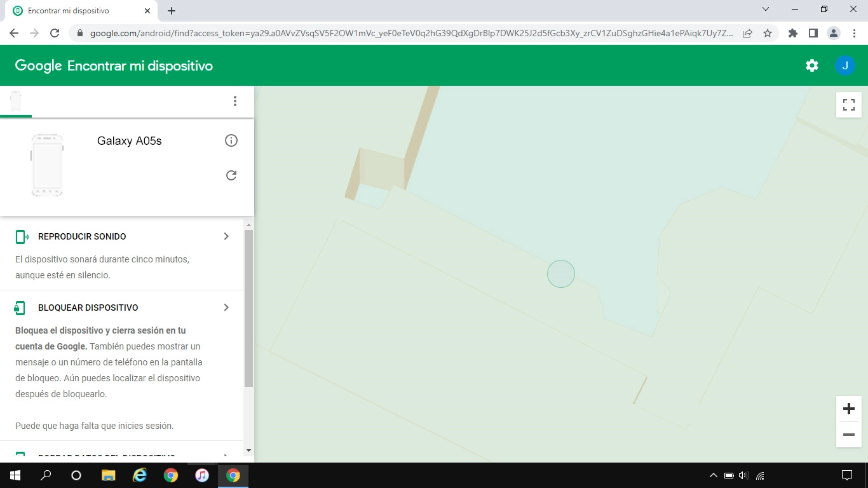This screenshot has height=488, width=868.
Task: Bookmark the page with the star icon
Action: point(768,32)
